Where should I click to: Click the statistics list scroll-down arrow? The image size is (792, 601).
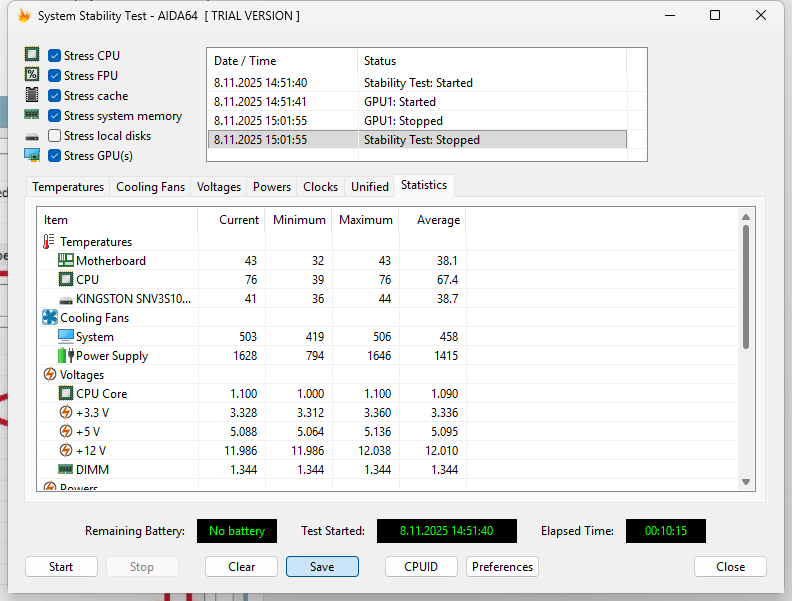tap(746, 482)
